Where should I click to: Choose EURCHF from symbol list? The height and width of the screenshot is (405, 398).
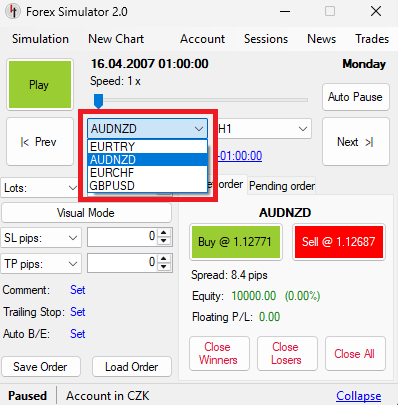pos(147,173)
